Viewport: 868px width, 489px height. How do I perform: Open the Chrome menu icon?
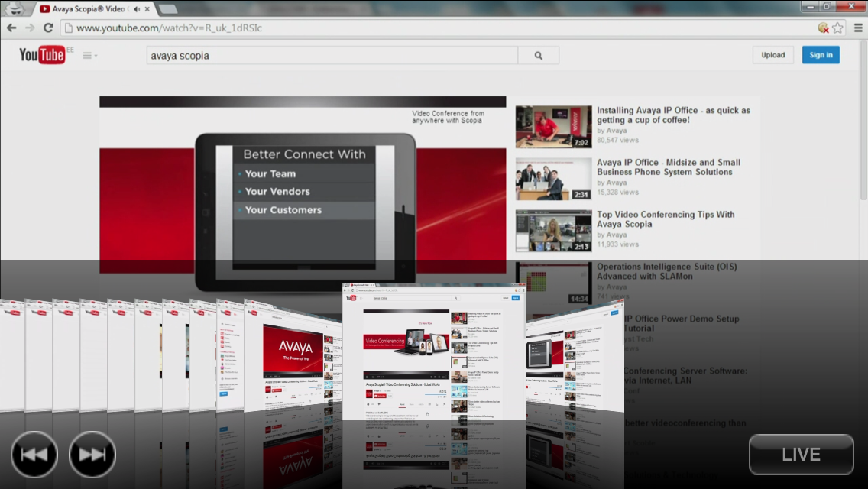tap(858, 28)
